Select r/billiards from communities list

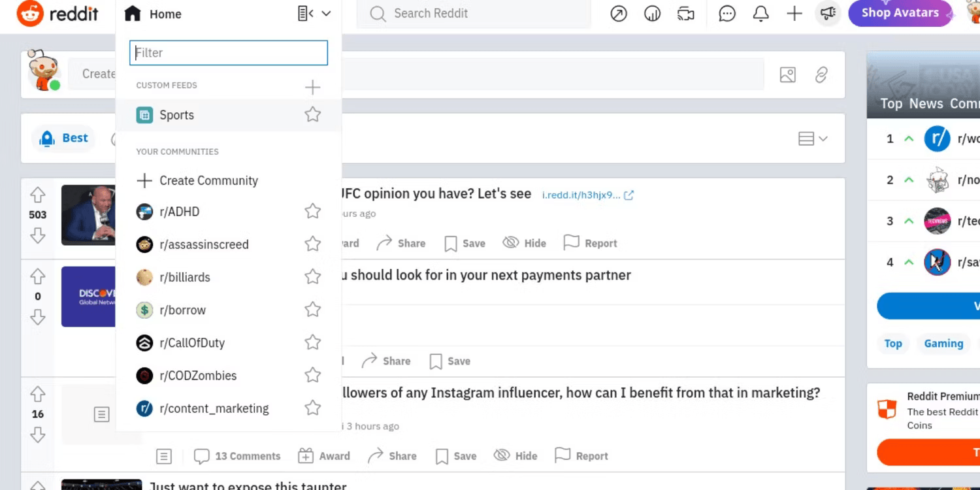click(x=185, y=277)
